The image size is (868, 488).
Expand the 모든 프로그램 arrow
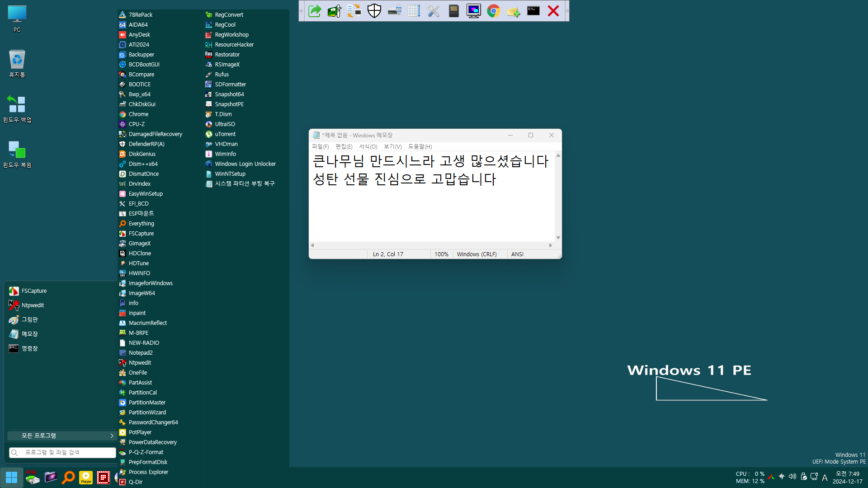(112, 436)
